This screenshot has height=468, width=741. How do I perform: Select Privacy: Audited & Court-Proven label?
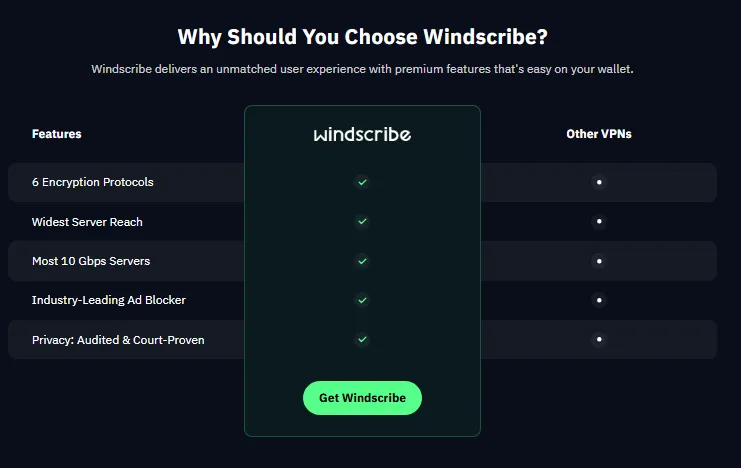[118, 340]
